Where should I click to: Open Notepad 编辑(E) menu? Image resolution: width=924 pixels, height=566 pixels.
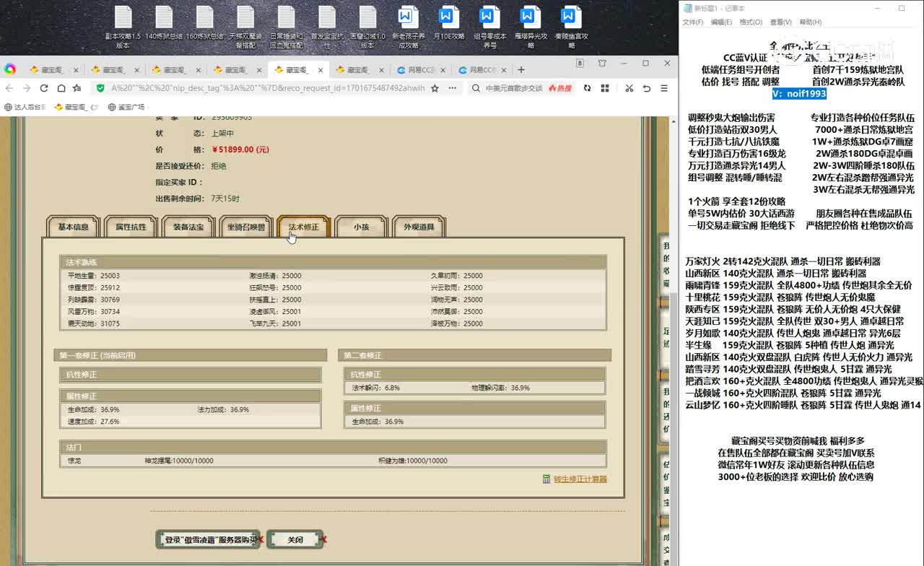point(721,22)
